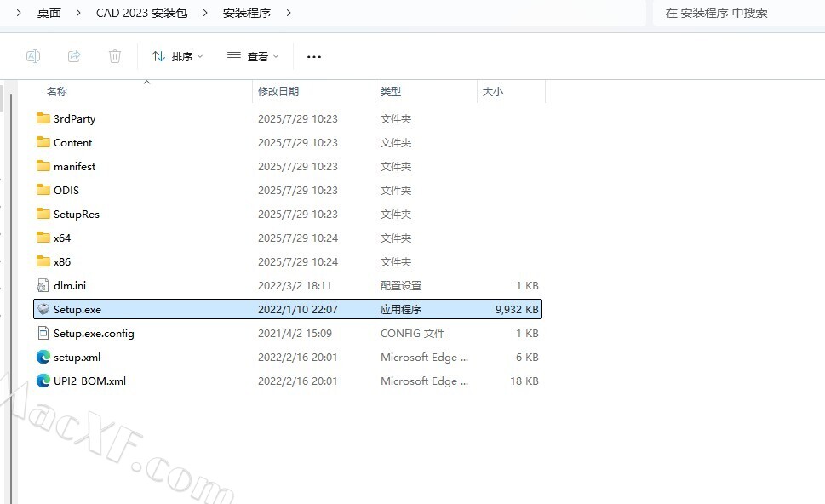
Task: Select the SetupRes folder name
Action: point(77,215)
